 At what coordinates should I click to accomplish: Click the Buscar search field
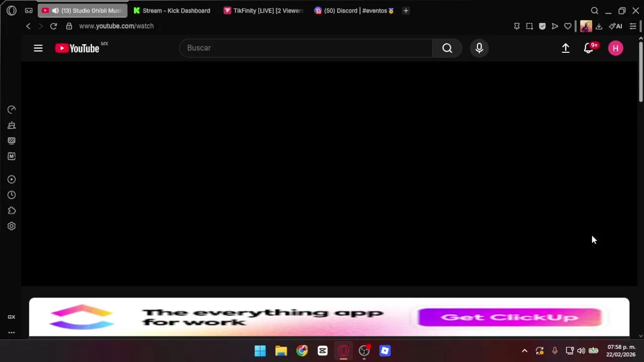[x=305, y=48]
